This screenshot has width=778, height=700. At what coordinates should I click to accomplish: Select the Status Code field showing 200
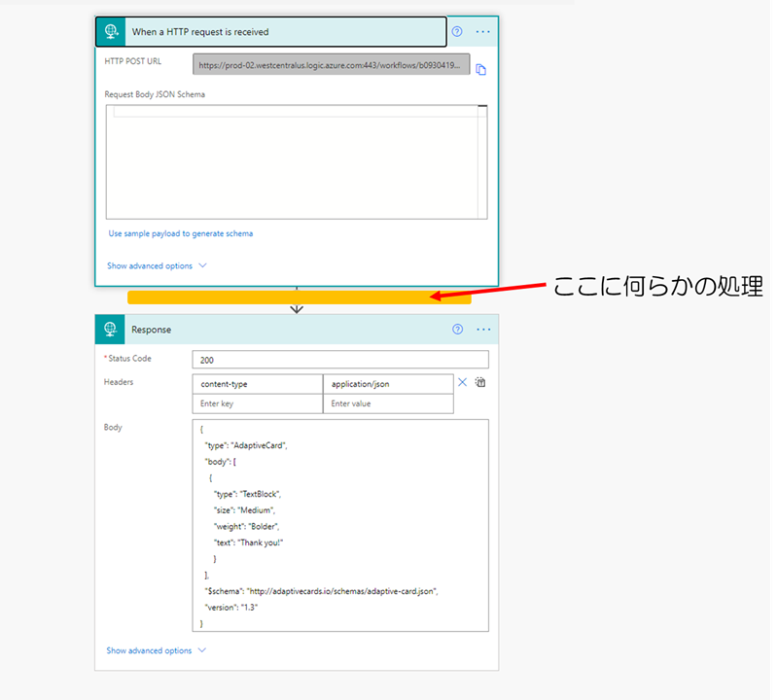pos(340,359)
